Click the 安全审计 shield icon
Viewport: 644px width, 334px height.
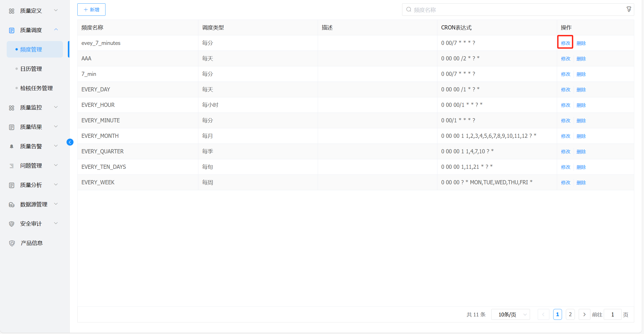[12, 224]
